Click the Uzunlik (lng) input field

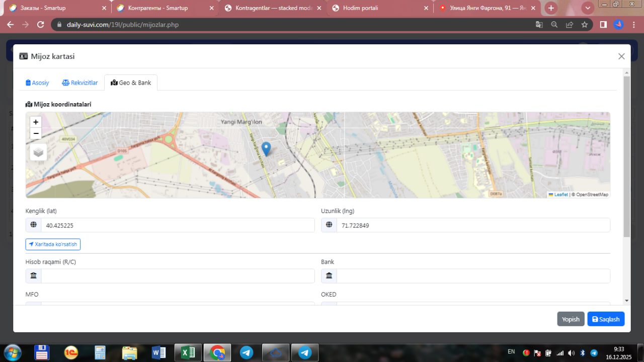click(472, 226)
